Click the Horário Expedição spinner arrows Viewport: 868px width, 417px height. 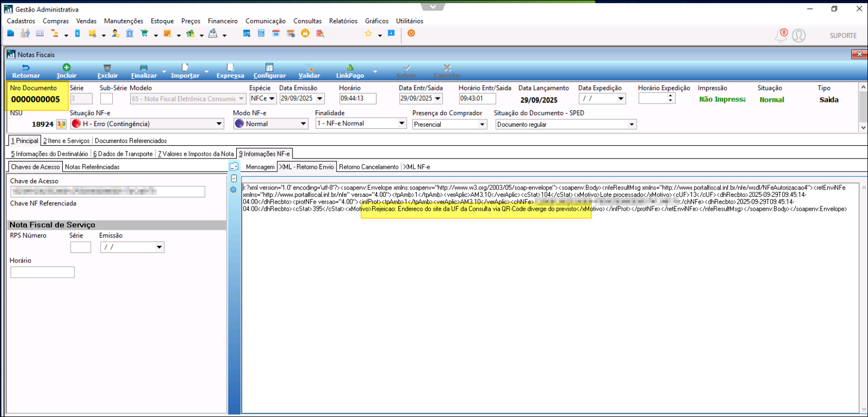pyautogui.click(x=670, y=99)
